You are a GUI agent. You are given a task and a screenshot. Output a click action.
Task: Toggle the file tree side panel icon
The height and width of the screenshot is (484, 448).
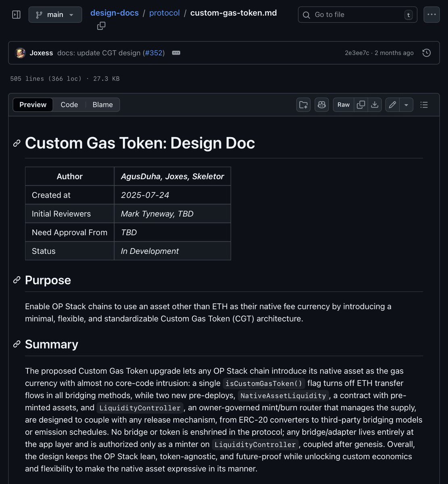pos(16,15)
